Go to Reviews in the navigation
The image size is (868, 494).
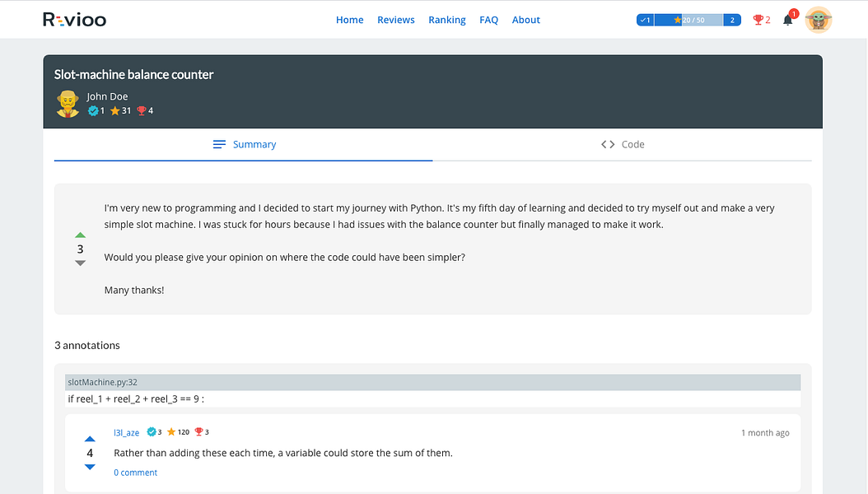coord(395,20)
